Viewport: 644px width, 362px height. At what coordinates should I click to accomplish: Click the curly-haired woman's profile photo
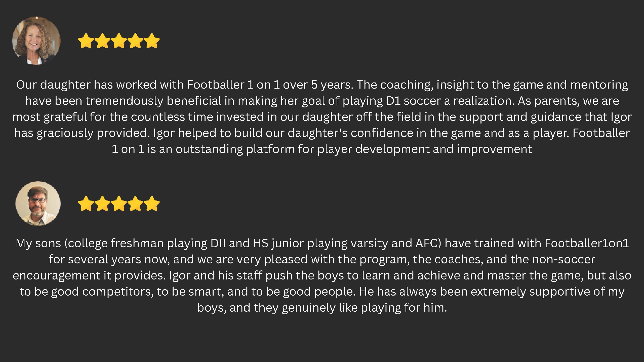point(36,41)
